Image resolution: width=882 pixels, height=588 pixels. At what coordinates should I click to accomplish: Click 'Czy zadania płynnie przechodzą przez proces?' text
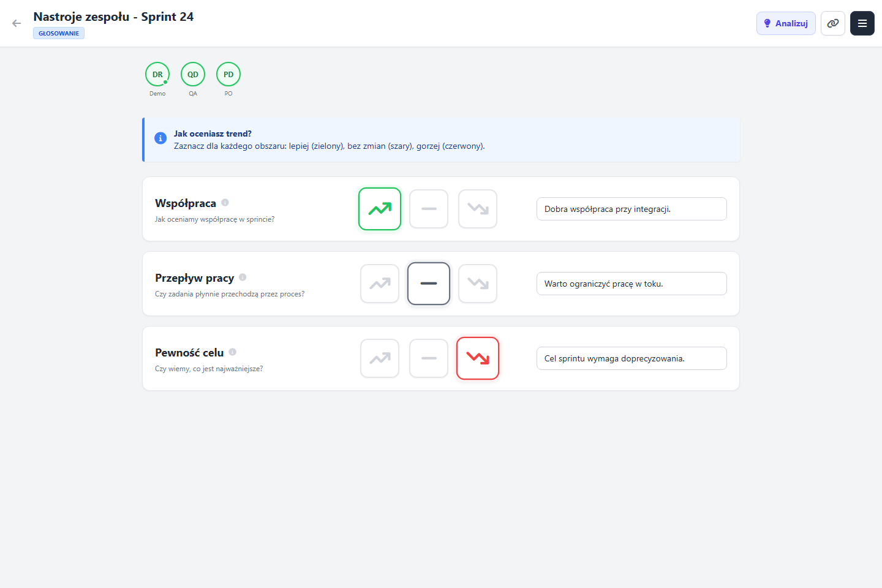coord(230,294)
